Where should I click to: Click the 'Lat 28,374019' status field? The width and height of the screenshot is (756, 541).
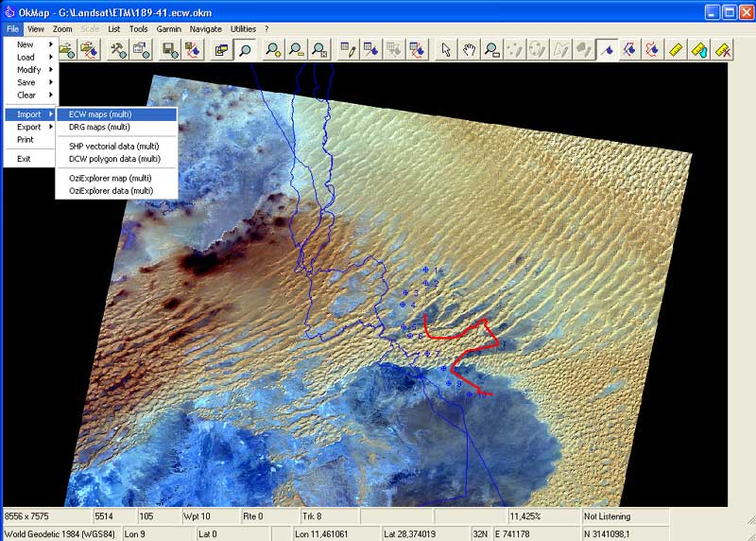[x=425, y=534]
